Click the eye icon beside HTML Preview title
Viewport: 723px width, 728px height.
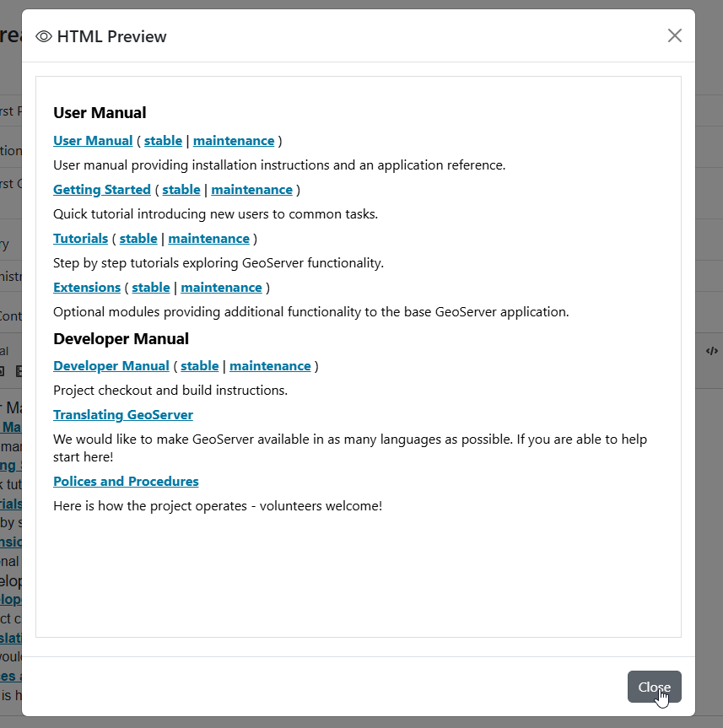click(44, 36)
